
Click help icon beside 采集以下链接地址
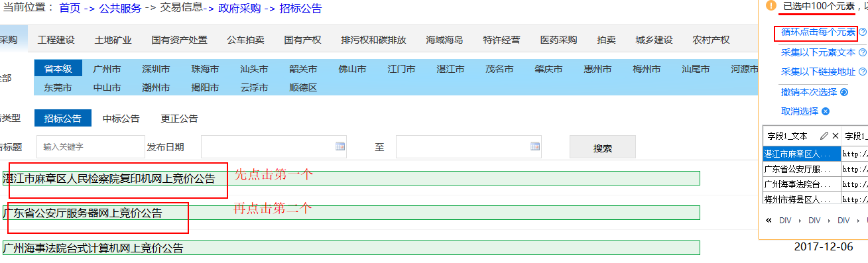click(x=863, y=72)
